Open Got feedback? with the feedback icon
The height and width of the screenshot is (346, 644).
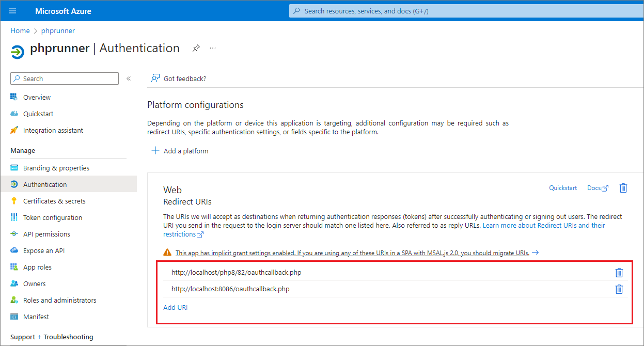click(x=155, y=78)
